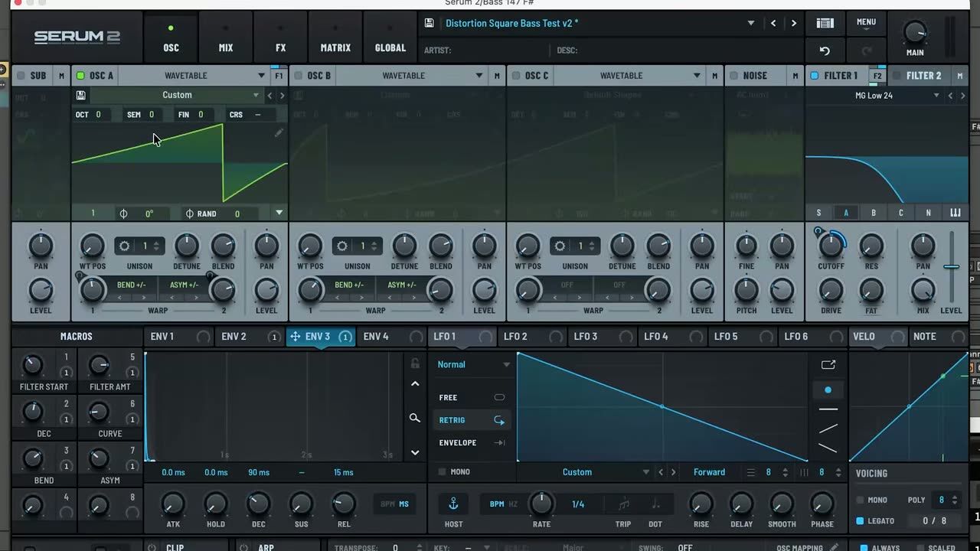Toggle FILTER 1 power switch

click(x=815, y=76)
